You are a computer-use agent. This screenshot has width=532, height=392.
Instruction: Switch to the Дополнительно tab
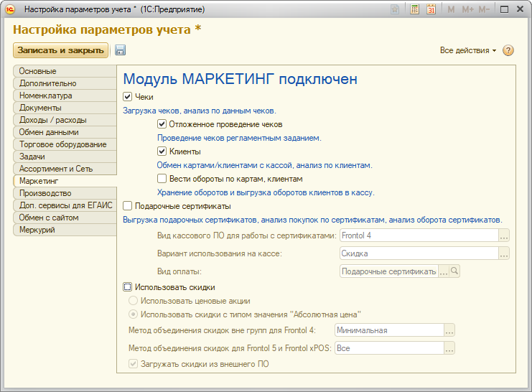click(x=65, y=83)
